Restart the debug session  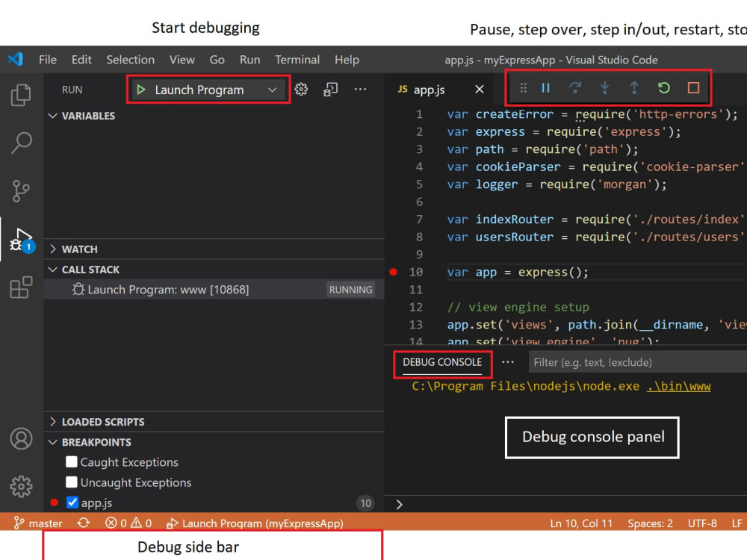(x=663, y=87)
